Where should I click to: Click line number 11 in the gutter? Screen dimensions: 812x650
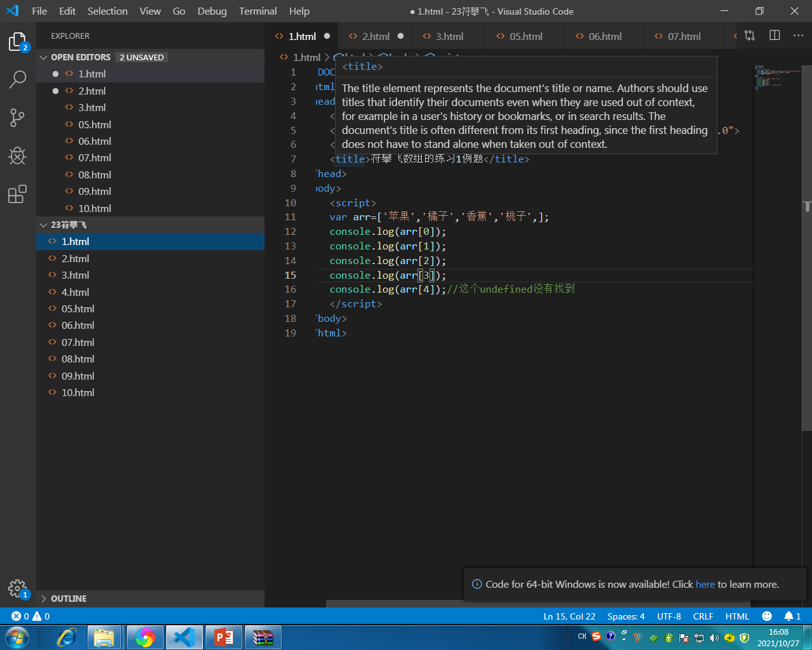click(x=290, y=217)
